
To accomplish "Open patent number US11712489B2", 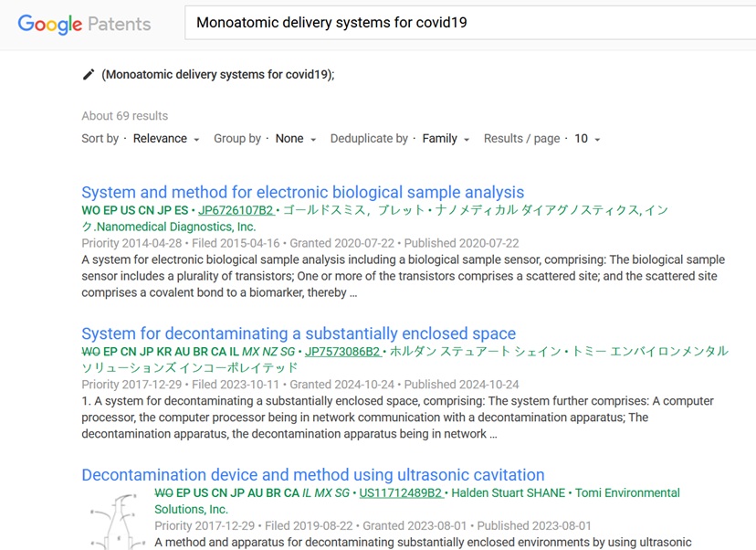I will (x=401, y=493).
